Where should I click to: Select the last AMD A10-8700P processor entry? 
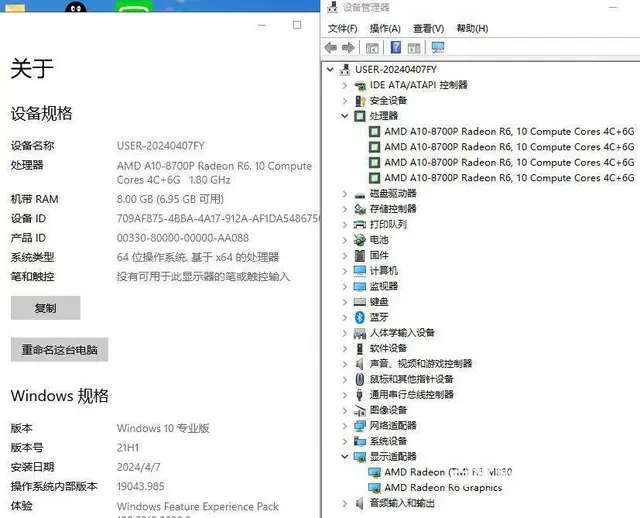(x=509, y=178)
